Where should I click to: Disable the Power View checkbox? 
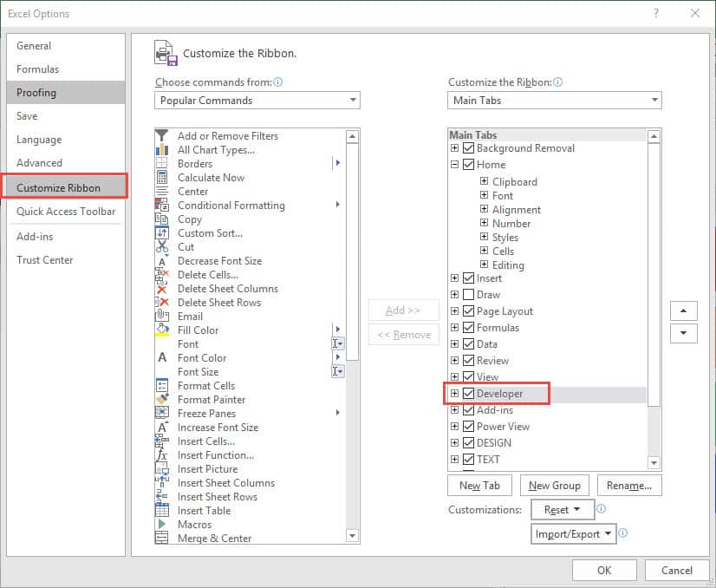[x=467, y=426]
